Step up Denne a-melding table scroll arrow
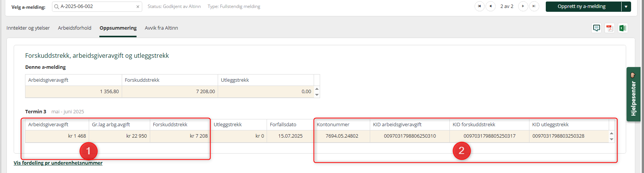Screen dimensions: 644x173 [x=317, y=89]
